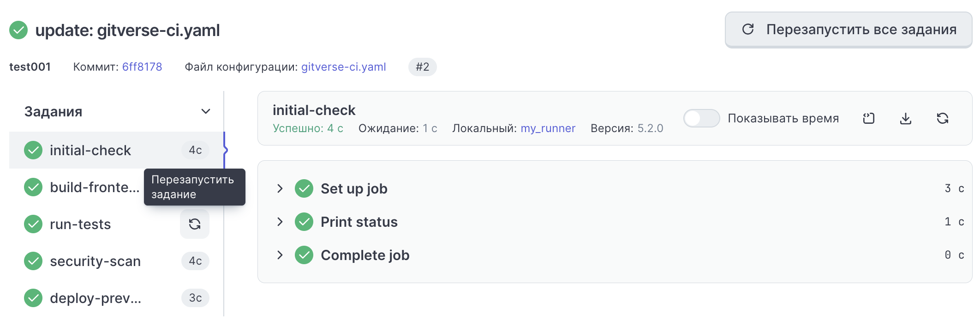Image resolution: width=980 pixels, height=327 pixels.
Task: Click the my_runner runner link
Action: pyautogui.click(x=548, y=128)
